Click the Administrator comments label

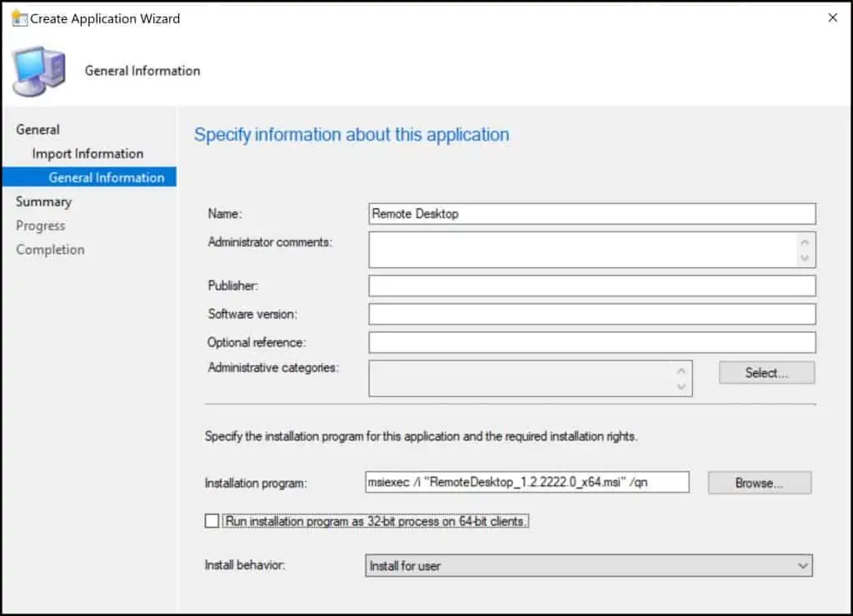click(x=270, y=242)
